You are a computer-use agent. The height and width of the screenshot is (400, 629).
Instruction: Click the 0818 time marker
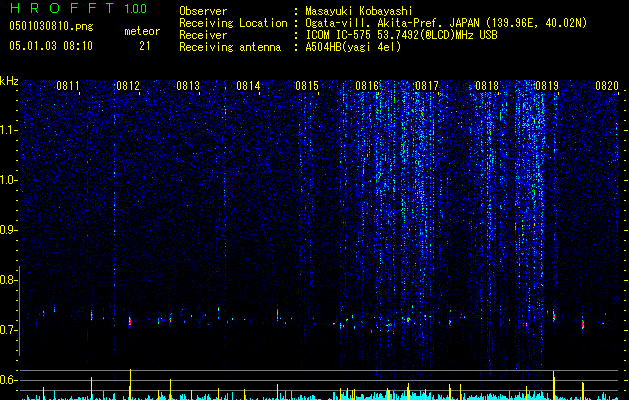click(x=487, y=86)
